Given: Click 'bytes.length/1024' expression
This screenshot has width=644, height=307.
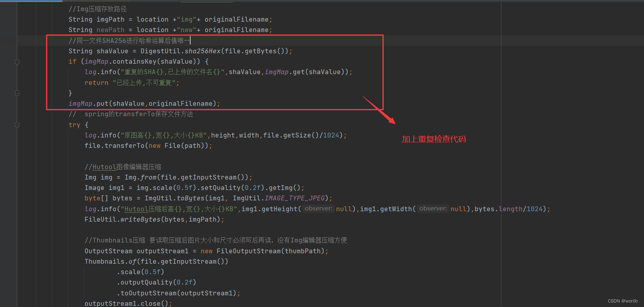Looking at the screenshot, I should (x=509, y=209).
